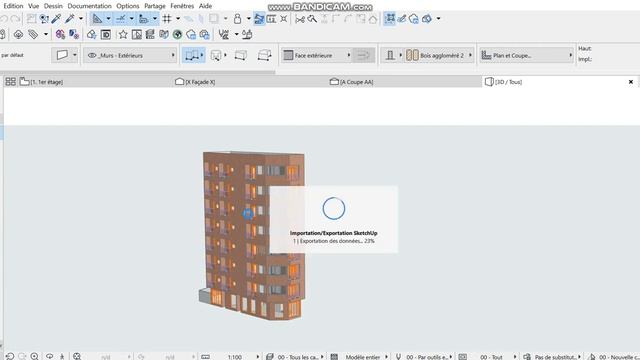640x360 pixels.
Task: Click the padlock lock icon
Action: point(238,18)
